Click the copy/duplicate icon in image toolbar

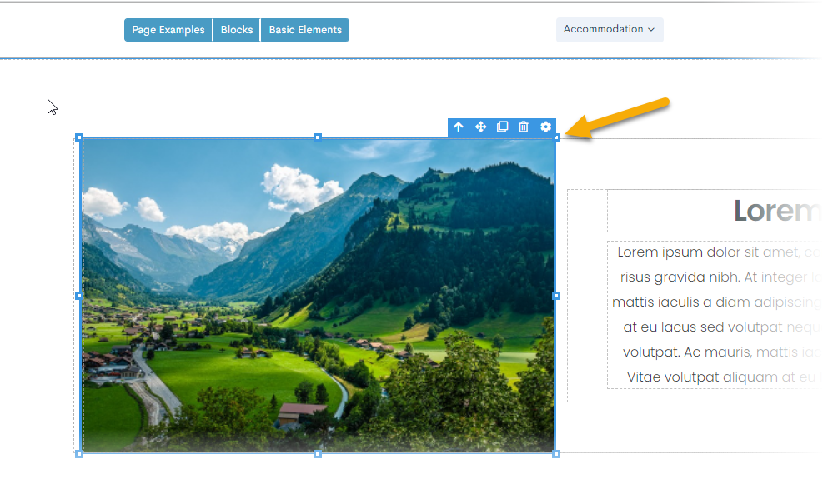click(502, 127)
